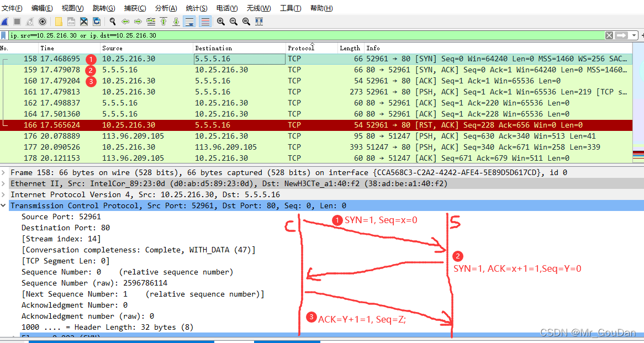
Task: Reload the capture file
Action: tap(97, 22)
